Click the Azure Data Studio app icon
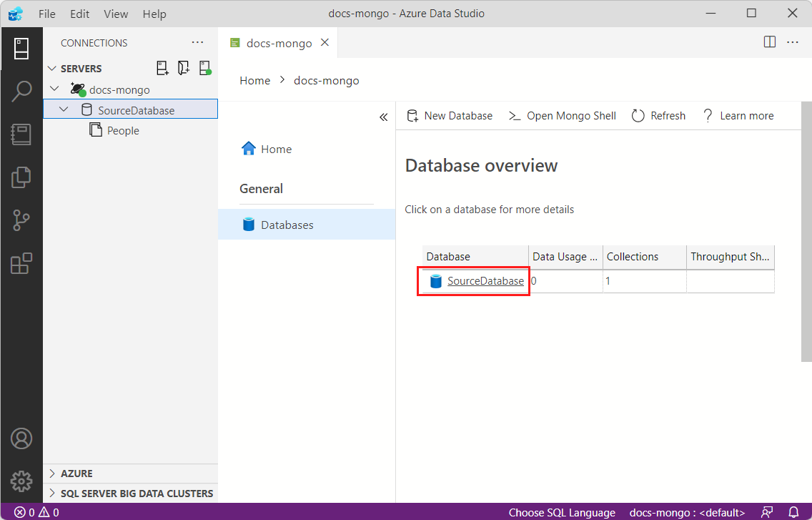The height and width of the screenshot is (520, 812). pyautogui.click(x=16, y=14)
